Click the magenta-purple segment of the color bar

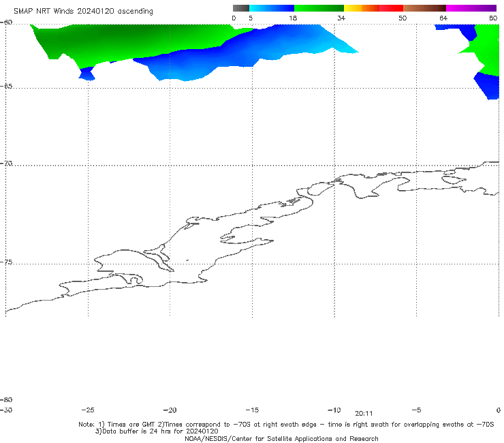point(471,8)
